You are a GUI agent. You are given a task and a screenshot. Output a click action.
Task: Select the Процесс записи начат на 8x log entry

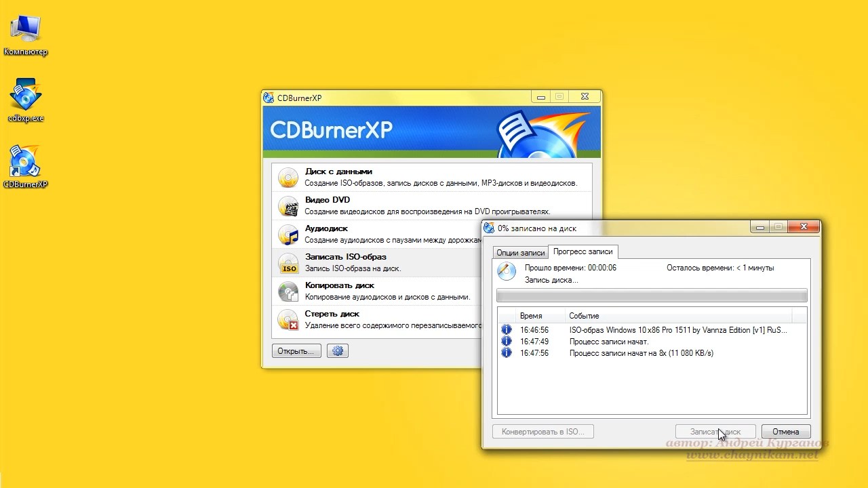tap(642, 353)
